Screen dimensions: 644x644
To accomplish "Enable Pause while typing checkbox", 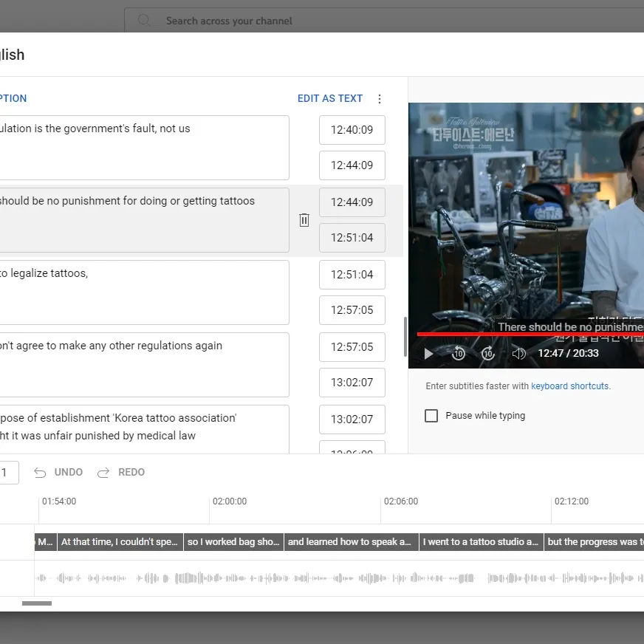I will (431, 416).
